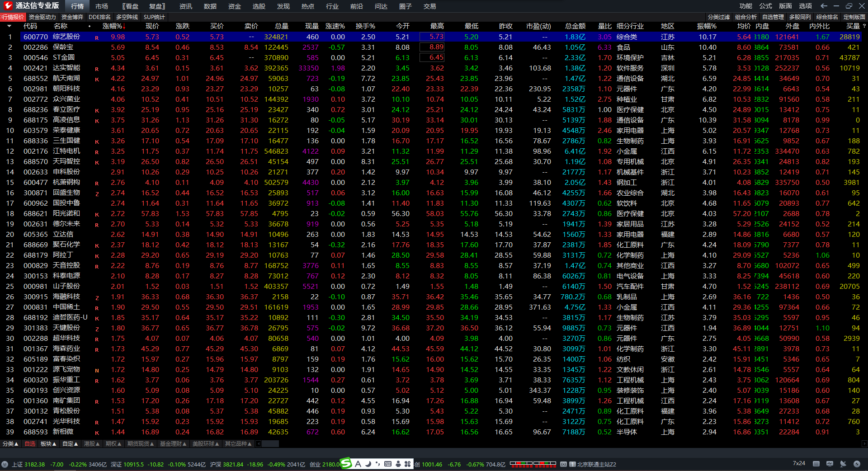This screenshot has width=868, height=471.
Task: Toggle the punctuation icon in the input bar
Action: click(x=378, y=464)
